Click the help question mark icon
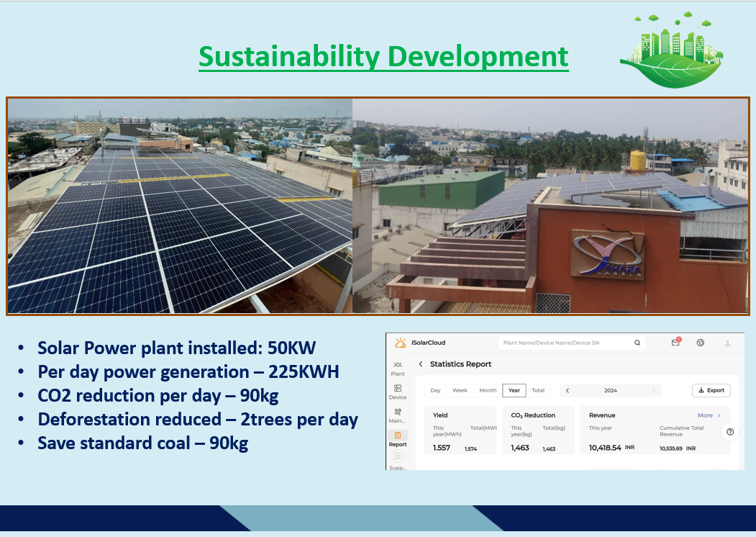The height and width of the screenshot is (537, 756). [x=730, y=432]
